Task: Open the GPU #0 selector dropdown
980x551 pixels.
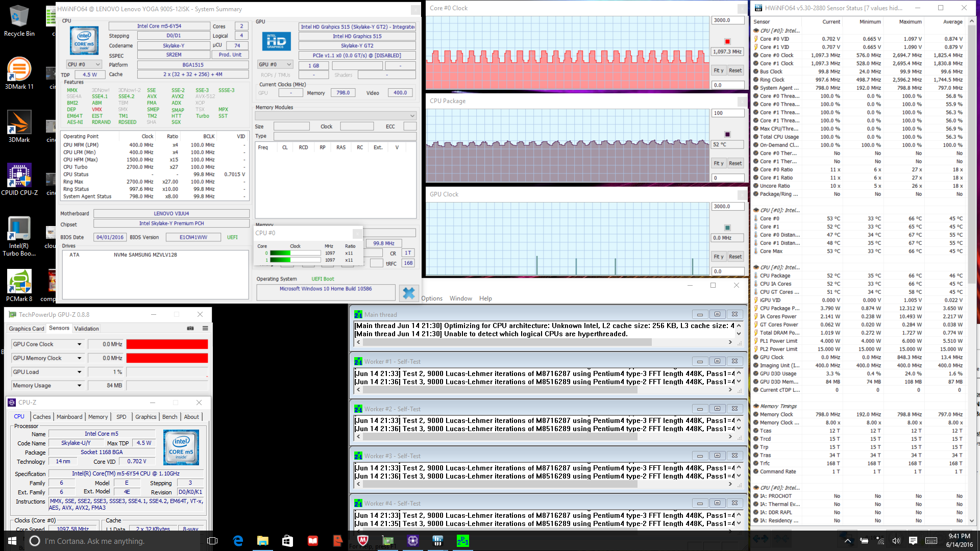Action: [275, 65]
